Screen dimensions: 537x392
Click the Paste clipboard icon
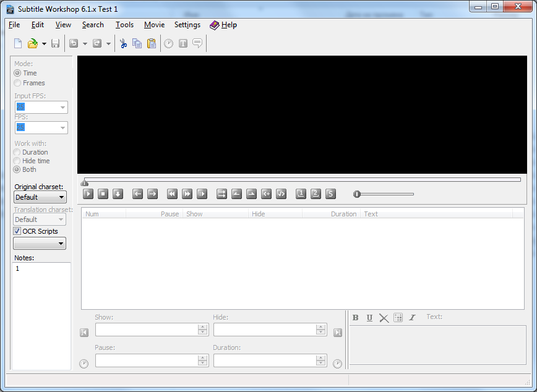[152, 43]
